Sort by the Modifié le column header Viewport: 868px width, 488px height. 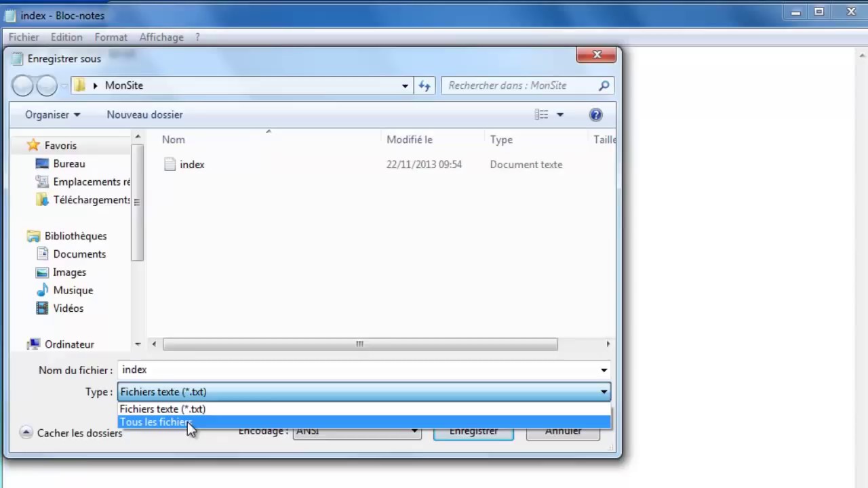coord(409,140)
